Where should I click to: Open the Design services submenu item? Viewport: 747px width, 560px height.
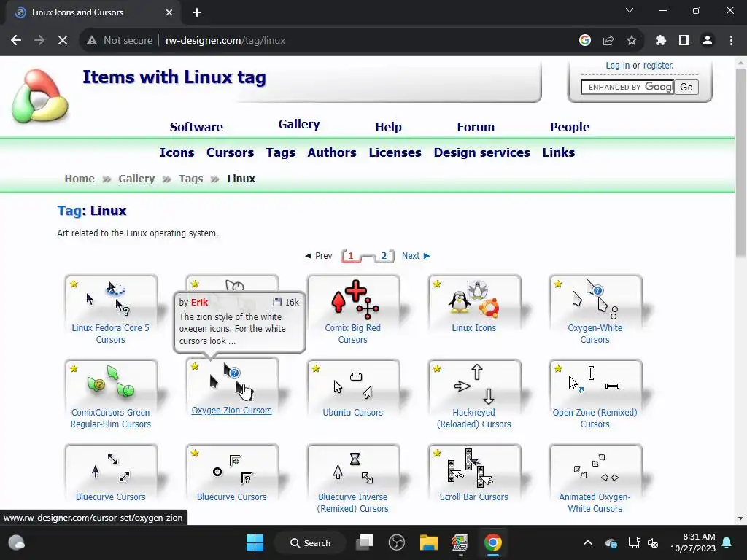click(481, 152)
